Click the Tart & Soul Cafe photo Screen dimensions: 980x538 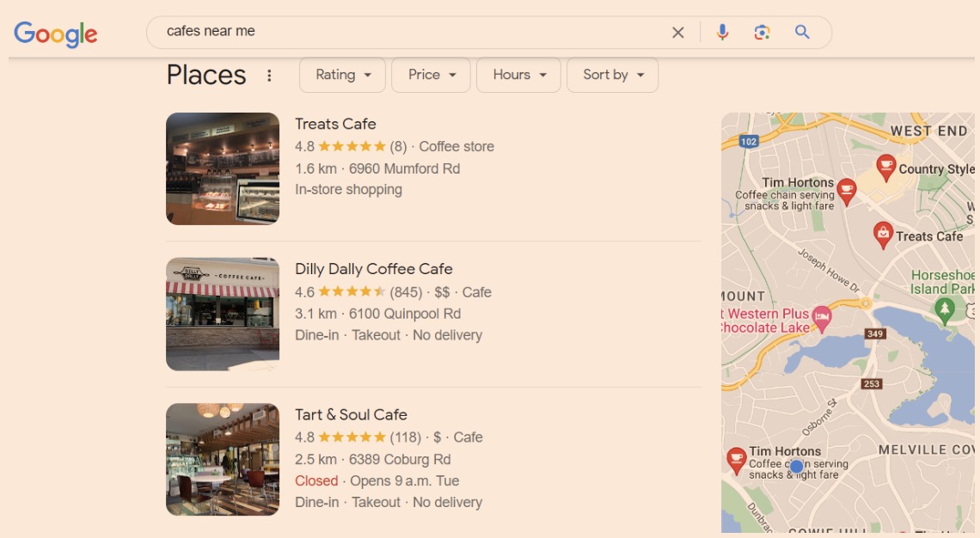(x=223, y=459)
